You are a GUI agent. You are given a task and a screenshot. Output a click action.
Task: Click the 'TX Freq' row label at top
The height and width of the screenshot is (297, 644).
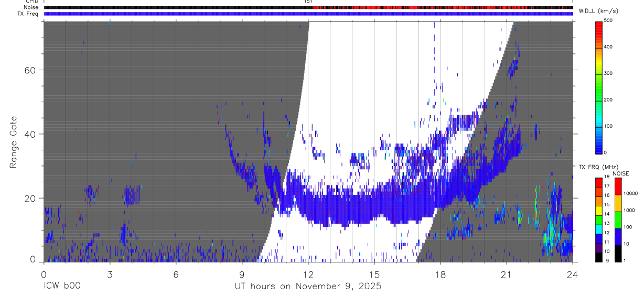click(28, 14)
